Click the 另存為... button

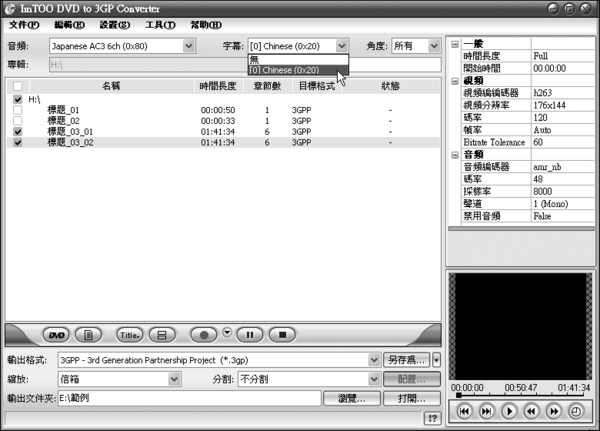(x=406, y=360)
